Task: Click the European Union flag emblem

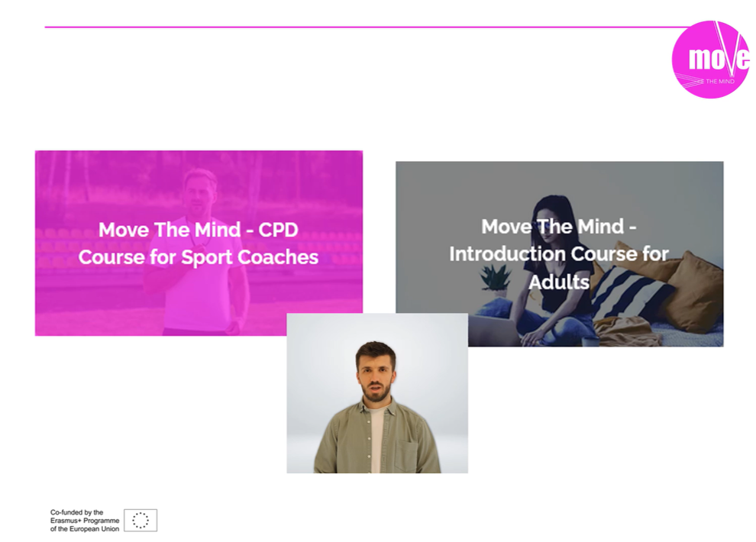Action: pos(141,520)
